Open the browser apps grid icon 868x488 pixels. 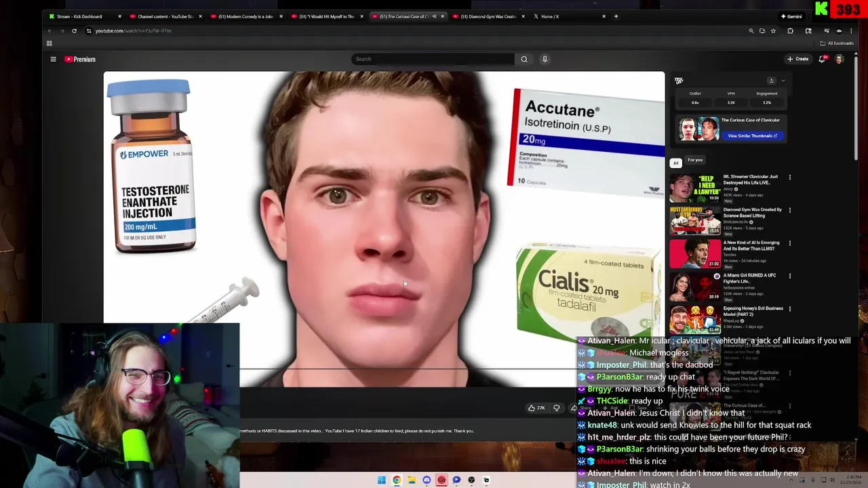coord(49,43)
